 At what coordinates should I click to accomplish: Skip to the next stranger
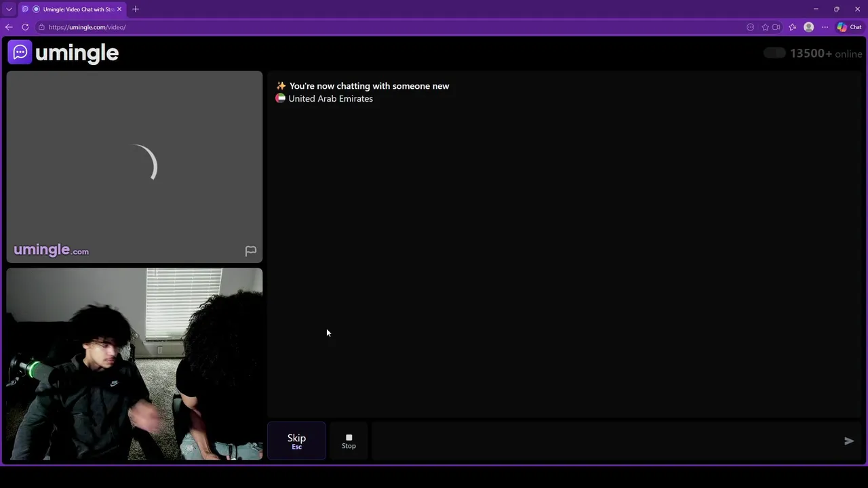(296, 441)
